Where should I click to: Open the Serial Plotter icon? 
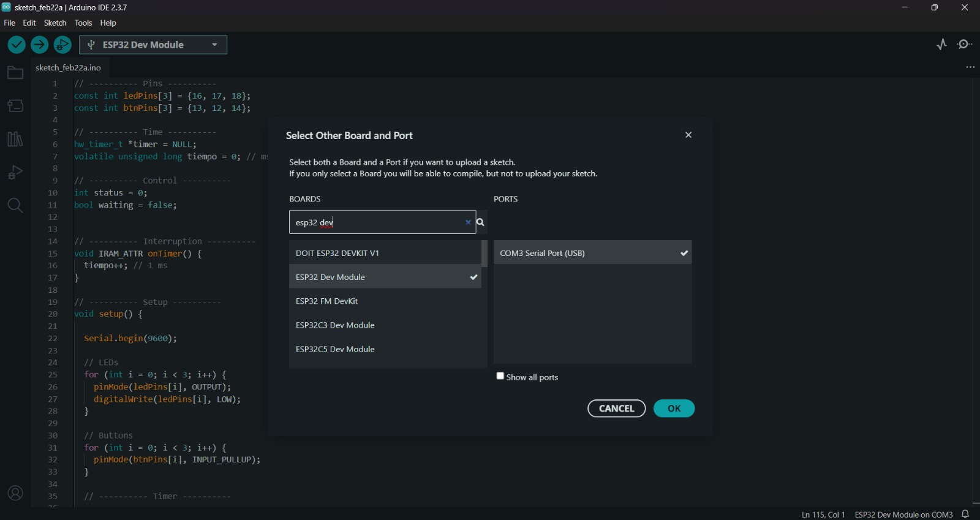pos(941,45)
